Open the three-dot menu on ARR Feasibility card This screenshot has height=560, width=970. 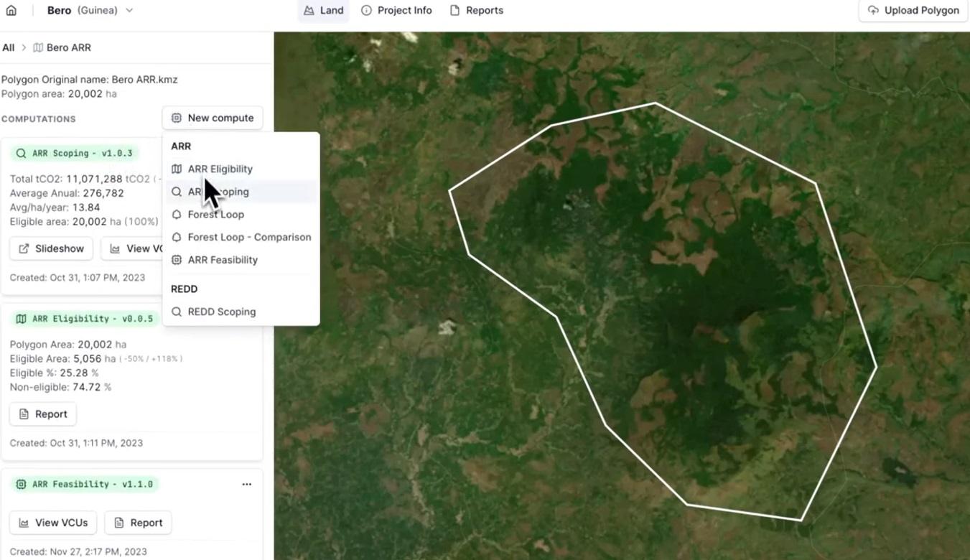pos(247,484)
